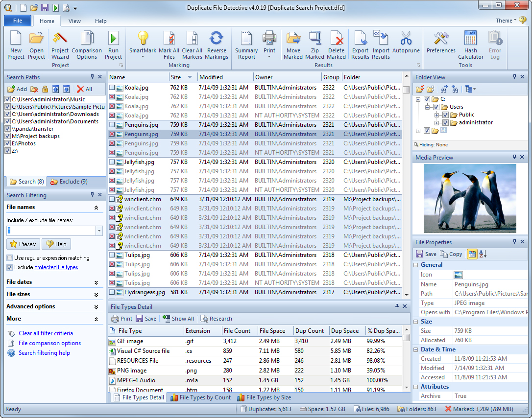532x418 pixels.
Task: Switch to the View ribbon tab
Action: 74,21
